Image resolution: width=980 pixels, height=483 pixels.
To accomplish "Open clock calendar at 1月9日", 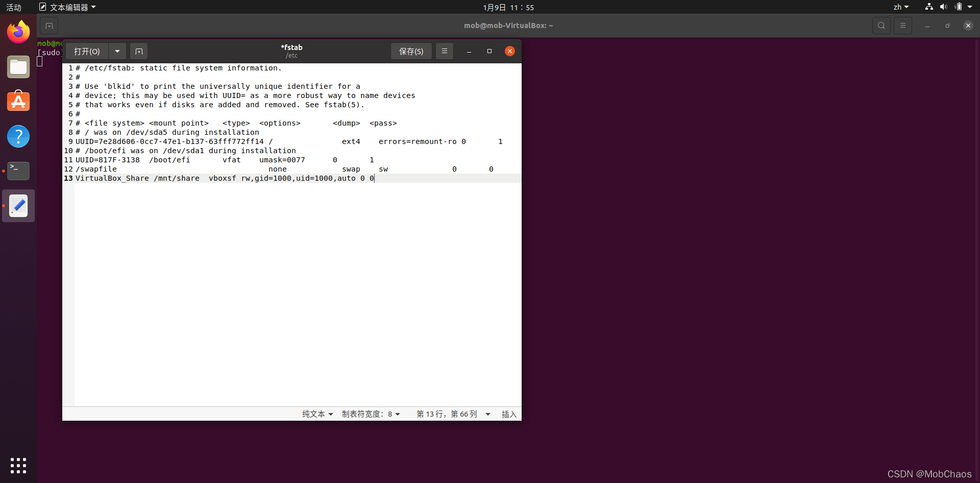I will (508, 7).
